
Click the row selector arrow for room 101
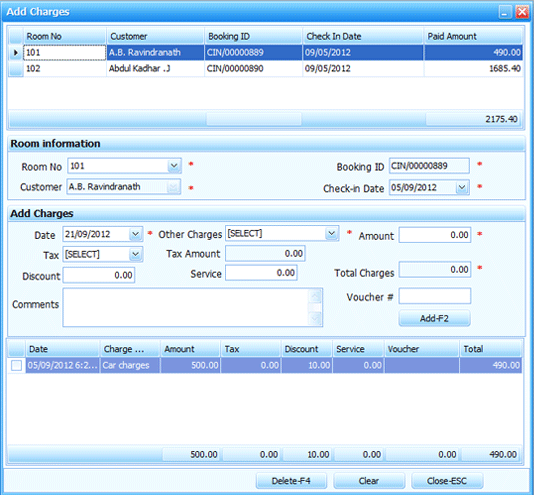click(15, 53)
